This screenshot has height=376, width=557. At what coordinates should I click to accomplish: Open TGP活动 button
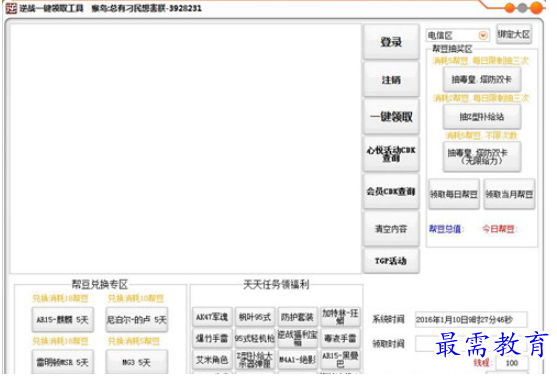[x=391, y=261]
